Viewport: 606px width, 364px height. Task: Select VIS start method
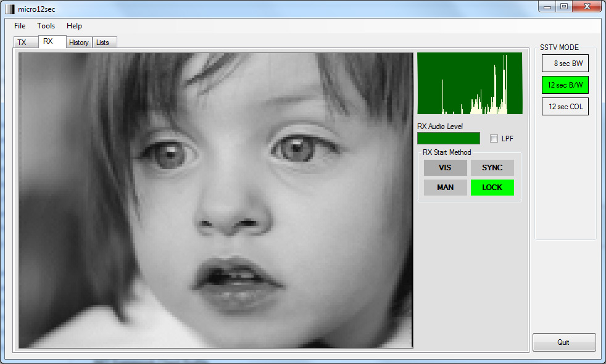point(445,168)
